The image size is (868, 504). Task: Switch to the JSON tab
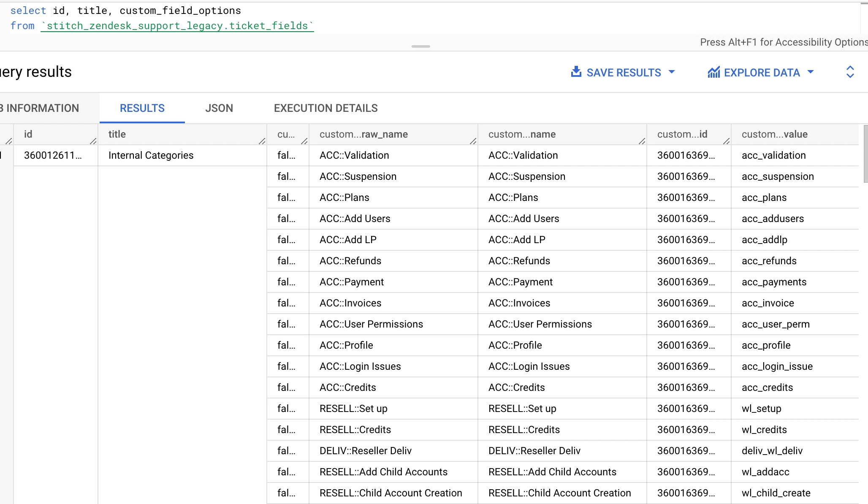pyautogui.click(x=219, y=108)
